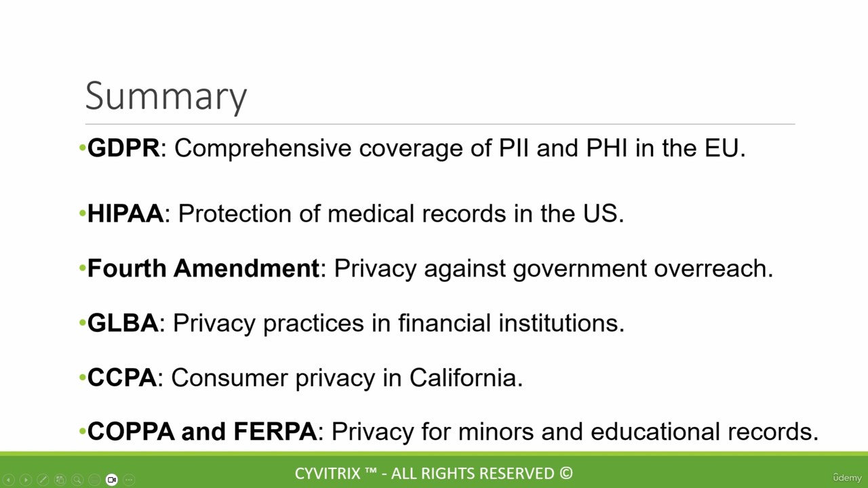The width and height of the screenshot is (868, 488).
Task: Toggle the camera video icon
Action: coord(112,480)
